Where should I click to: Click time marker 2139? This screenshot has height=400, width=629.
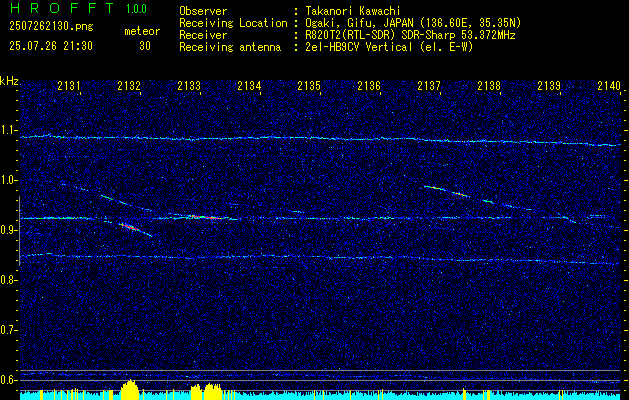[x=549, y=85]
